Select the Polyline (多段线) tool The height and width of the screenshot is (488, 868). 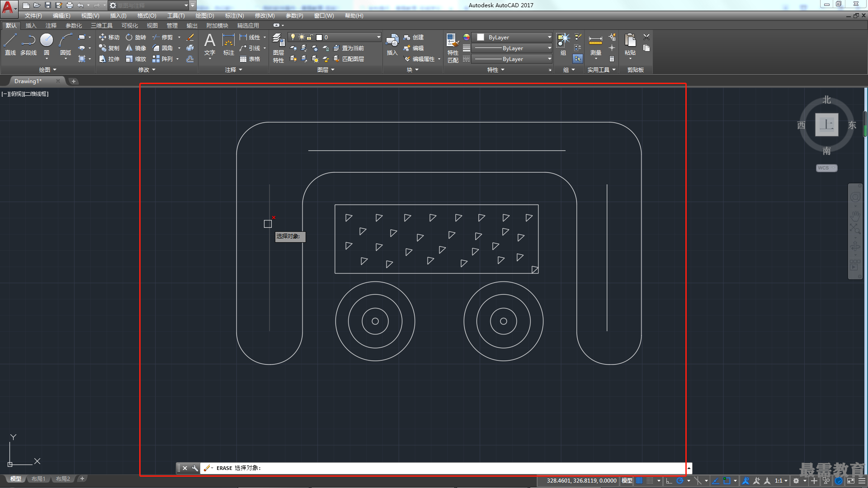(x=28, y=44)
